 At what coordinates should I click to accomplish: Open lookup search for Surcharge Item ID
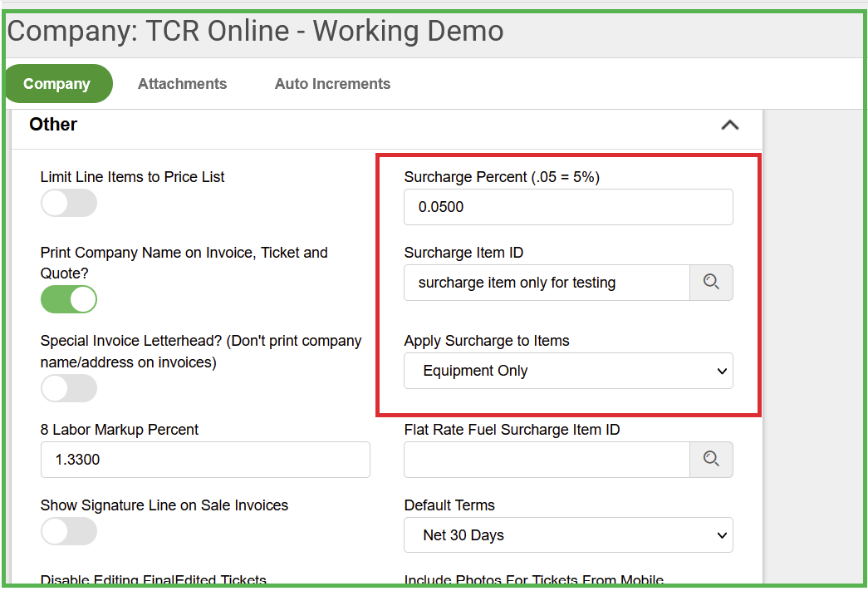click(711, 283)
